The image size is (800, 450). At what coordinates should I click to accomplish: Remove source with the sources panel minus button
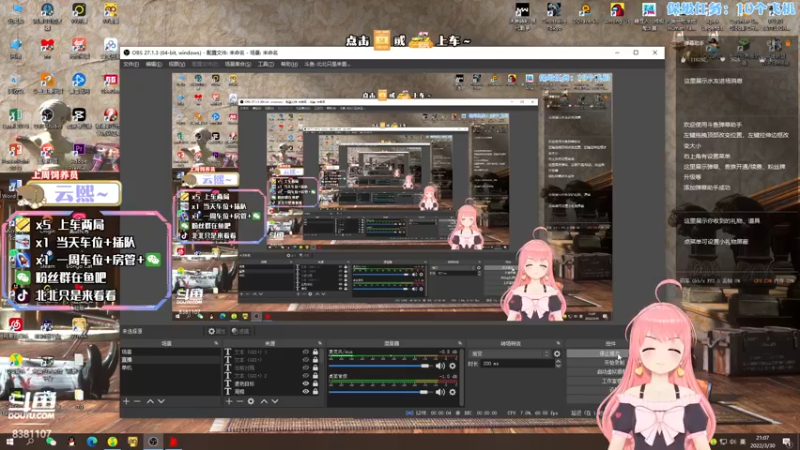(240, 402)
